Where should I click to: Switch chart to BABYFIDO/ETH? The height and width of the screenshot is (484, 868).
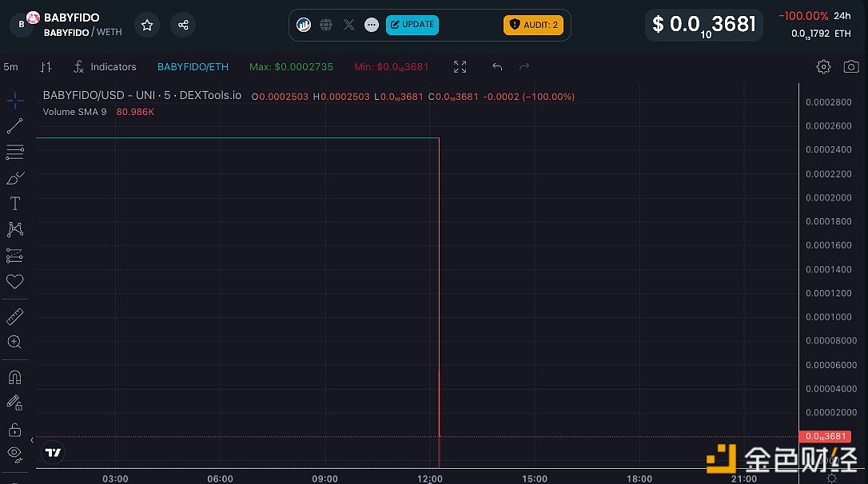(x=193, y=67)
